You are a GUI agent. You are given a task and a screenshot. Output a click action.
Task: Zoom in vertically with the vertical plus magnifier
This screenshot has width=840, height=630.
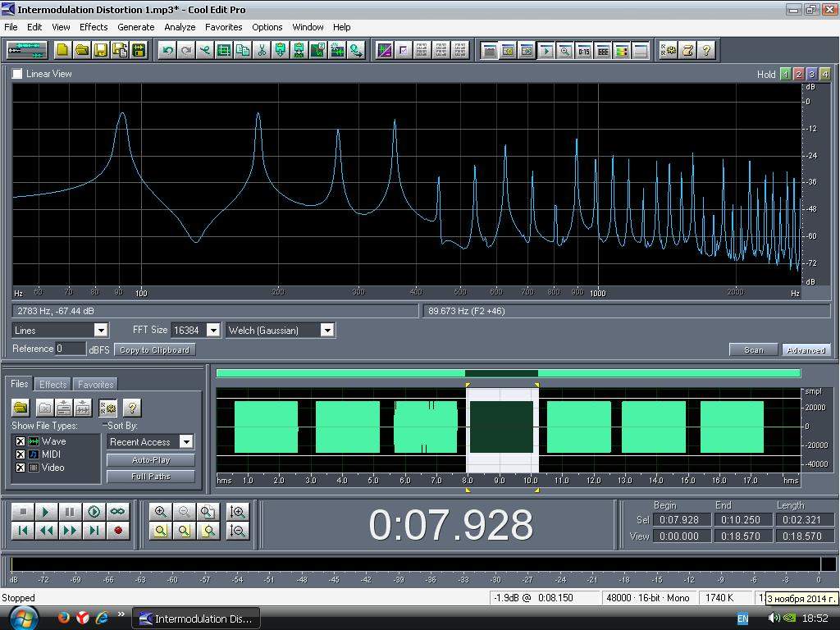pyautogui.click(x=237, y=512)
